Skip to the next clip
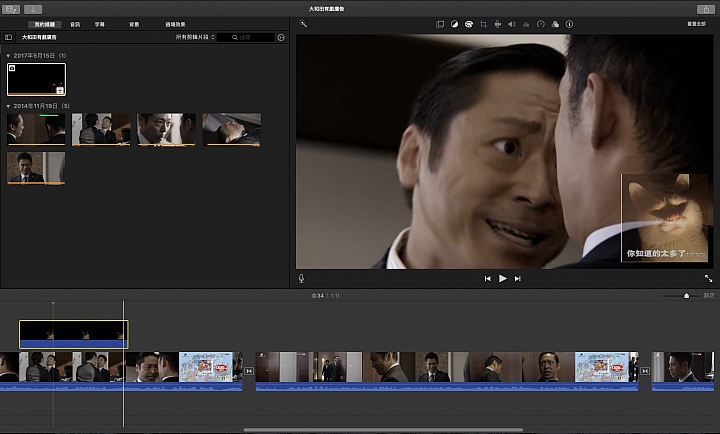Viewport: 720px width, 434px height. click(x=518, y=278)
